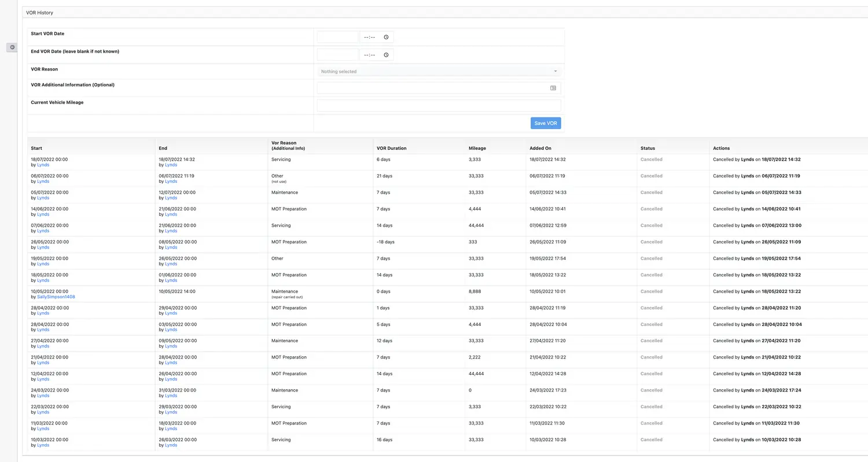Click the Start VOR Date field
868x462 pixels.
(x=337, y=37)
